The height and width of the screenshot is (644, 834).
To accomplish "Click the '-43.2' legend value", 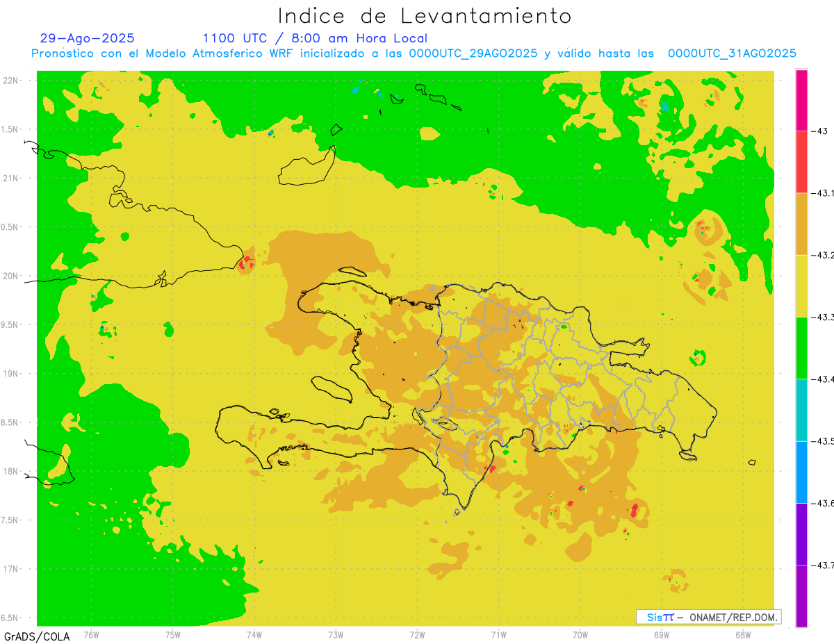I will point(822,255).
